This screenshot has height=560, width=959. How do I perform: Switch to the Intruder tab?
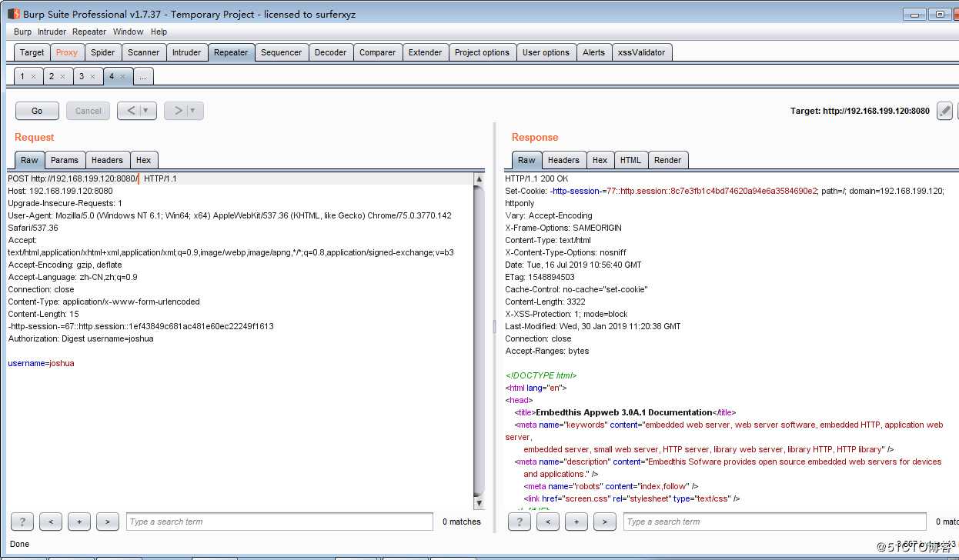tap(186, 52)
